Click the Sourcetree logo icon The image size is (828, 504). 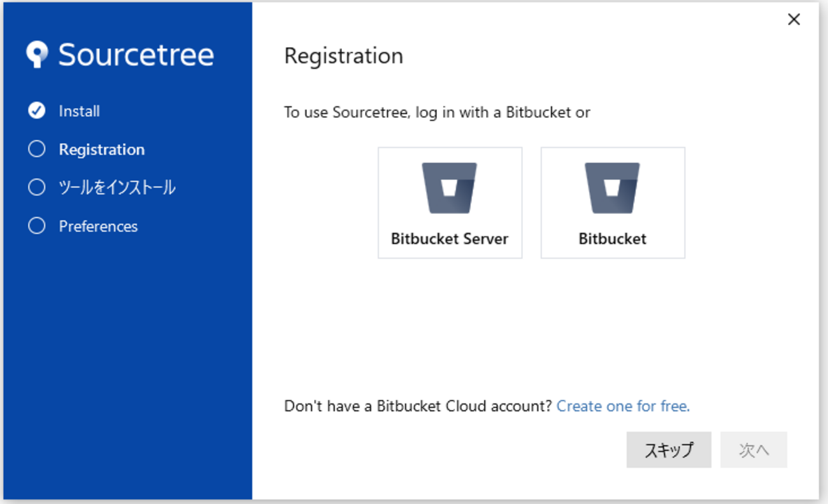pyautogui.click(x=37, y=55)
